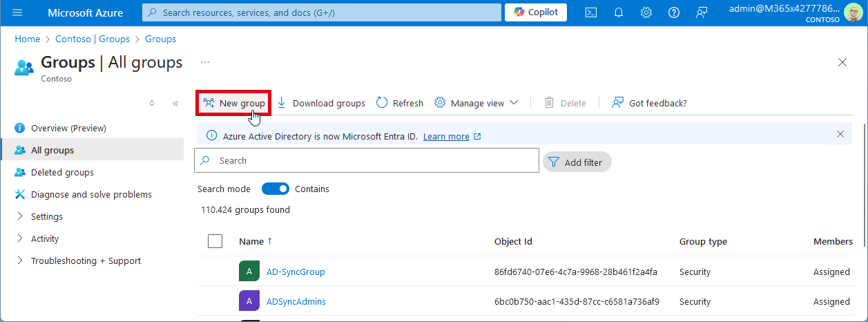Click the AD-SyncGroup object ID
Image resolution: width=868 pixels, height=322 pixels.
pyautogui.click(x=576, y=272)
